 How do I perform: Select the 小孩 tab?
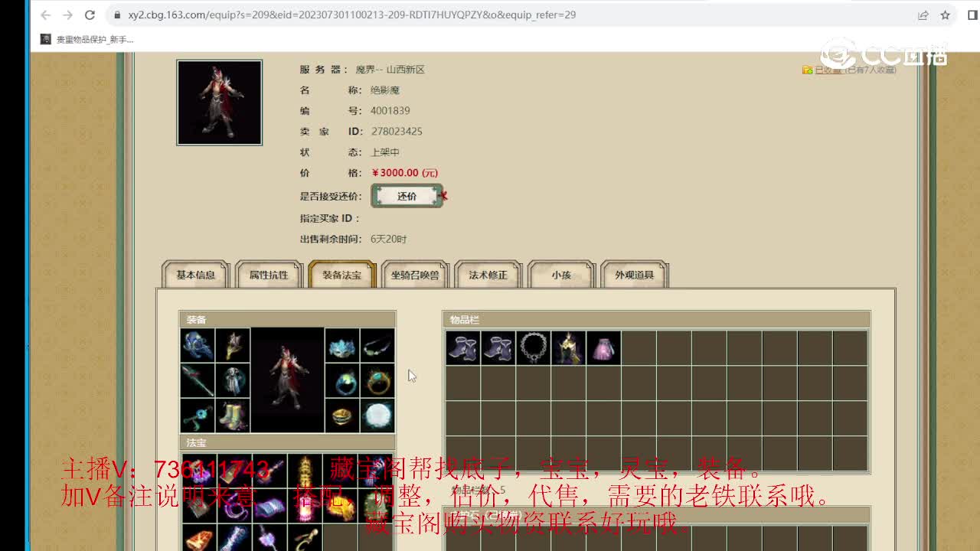(561, 275)
